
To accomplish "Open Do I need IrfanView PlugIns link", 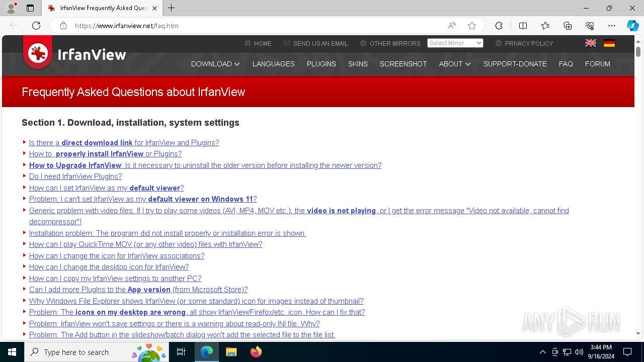I will (x=75, y=176).
